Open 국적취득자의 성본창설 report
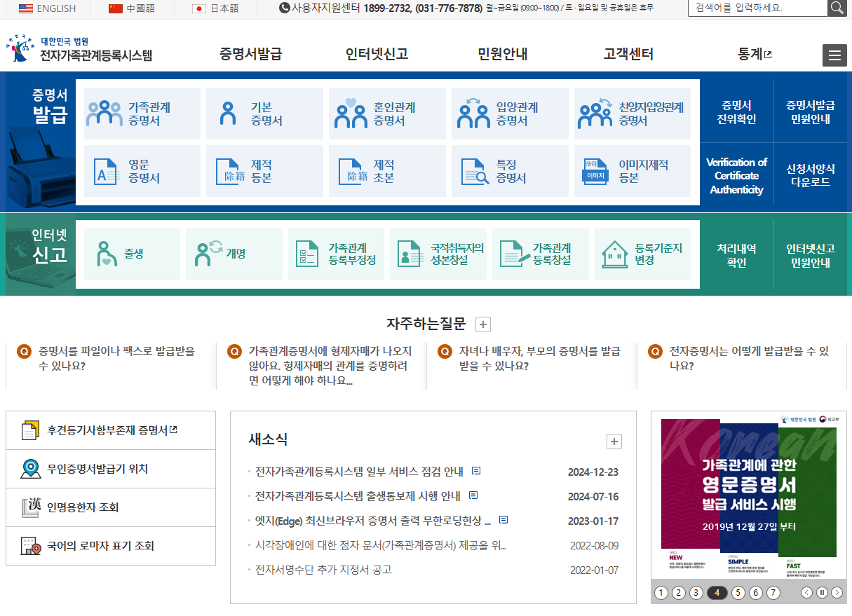This screenshot has width=852, height=616. point(438,254)
